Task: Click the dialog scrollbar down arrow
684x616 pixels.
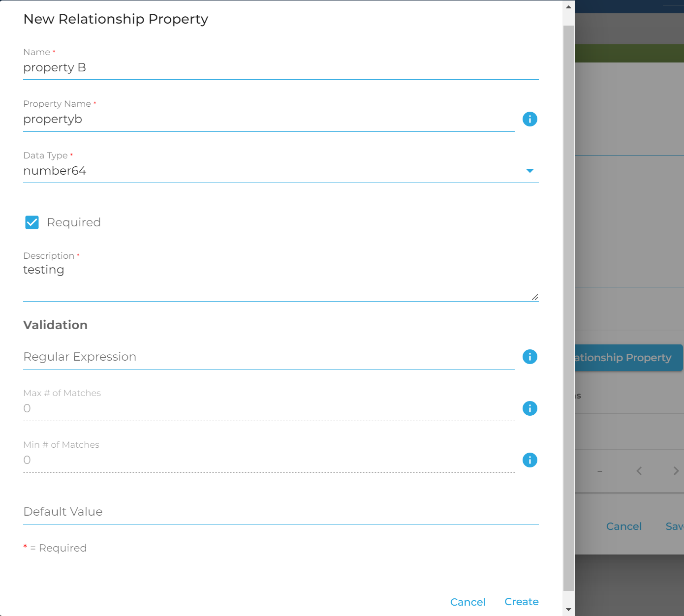Action: coord(568,610)
